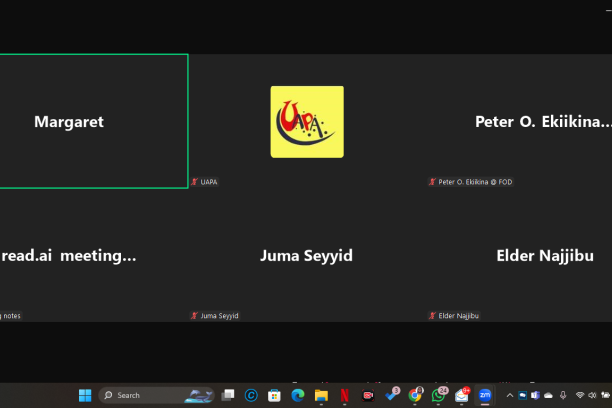The image size is (612, 408).
Task: Click muted mic icon beside Elder Najjibu
Action: click(432, 316)
